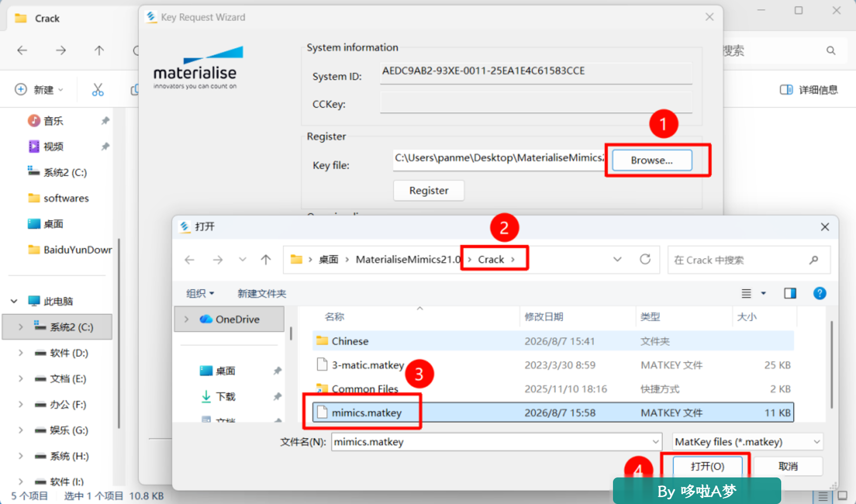This screenshot has height=504, width=856.
Task: Open recent locations chevron in Open dialog
Action: coord(243,259)
